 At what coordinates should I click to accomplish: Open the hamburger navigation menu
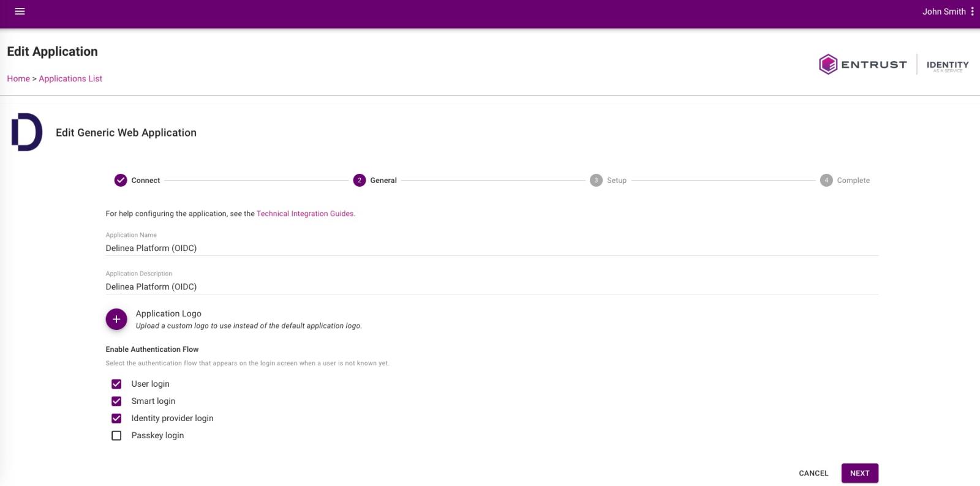[x=20, y=12]
